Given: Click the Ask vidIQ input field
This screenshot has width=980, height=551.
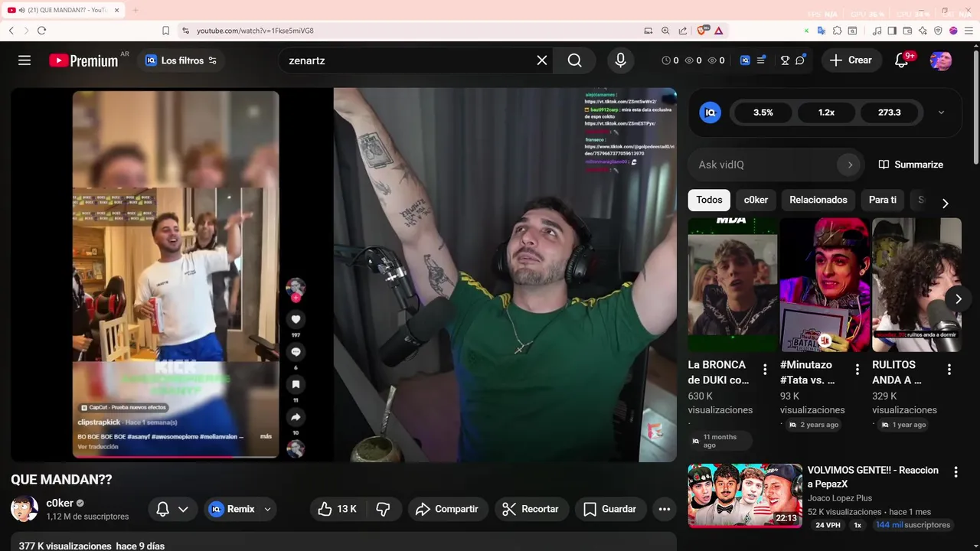Looking at the screenshot, I should [776, 165].
